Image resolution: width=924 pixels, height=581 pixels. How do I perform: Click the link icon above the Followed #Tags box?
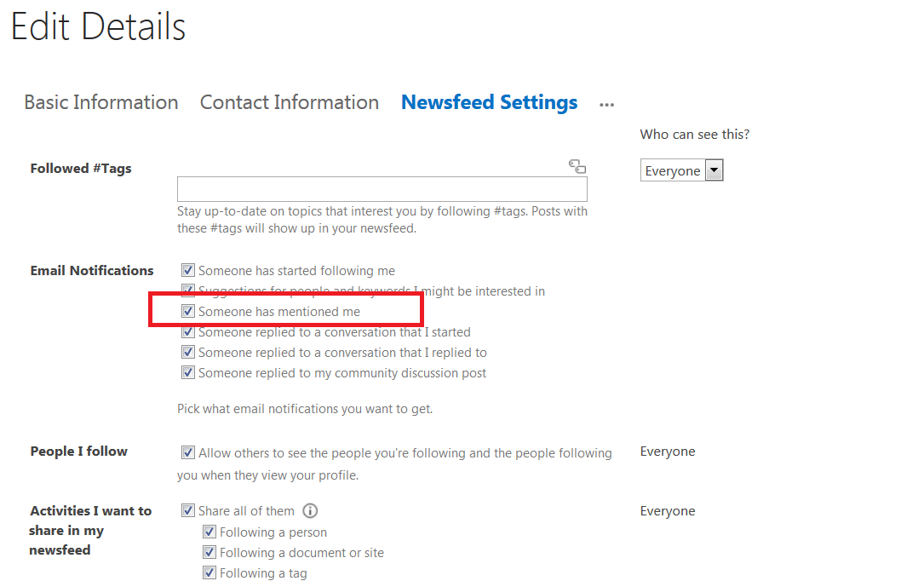[x=577, y=166]
